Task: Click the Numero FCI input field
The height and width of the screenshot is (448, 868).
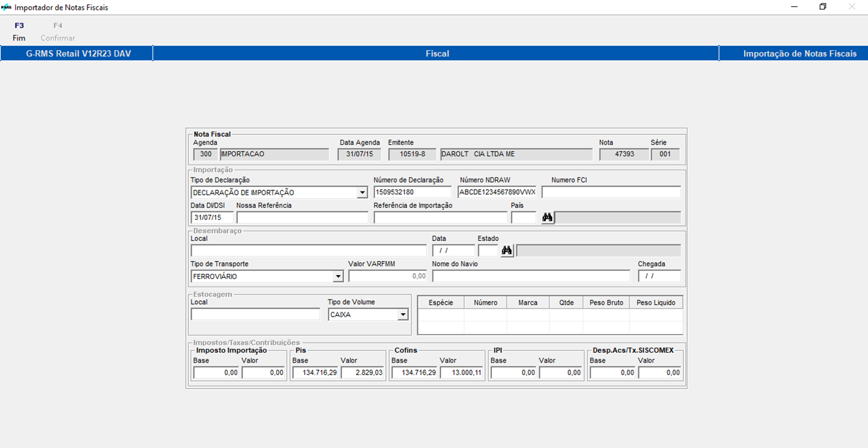Action: pyautogui.click(x=611, y=192)
